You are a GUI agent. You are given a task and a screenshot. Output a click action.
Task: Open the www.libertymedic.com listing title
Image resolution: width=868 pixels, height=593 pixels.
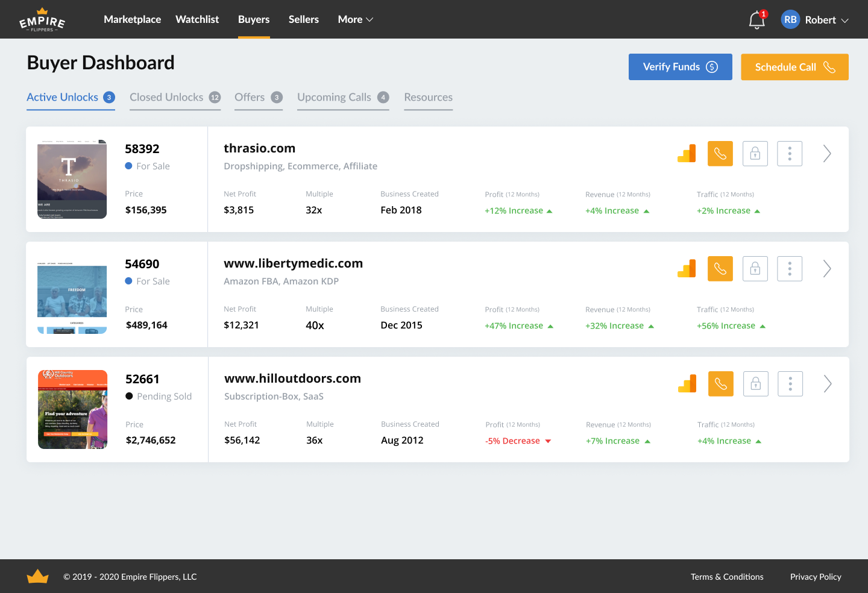[x=294, y=263]
